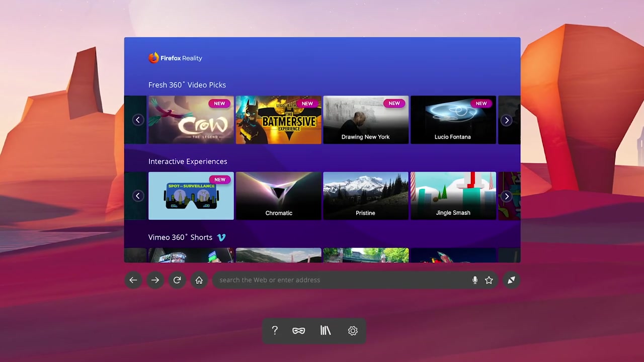Click the Interactive Experiences heading
The image size is (644, 362).
click(x=188, y=161)
